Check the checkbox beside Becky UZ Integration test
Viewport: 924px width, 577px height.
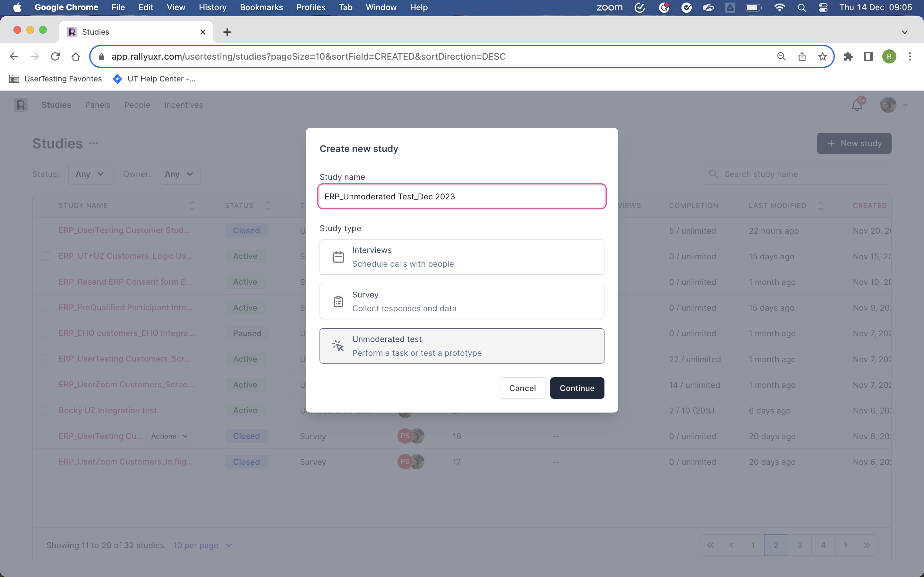point(46,410)
